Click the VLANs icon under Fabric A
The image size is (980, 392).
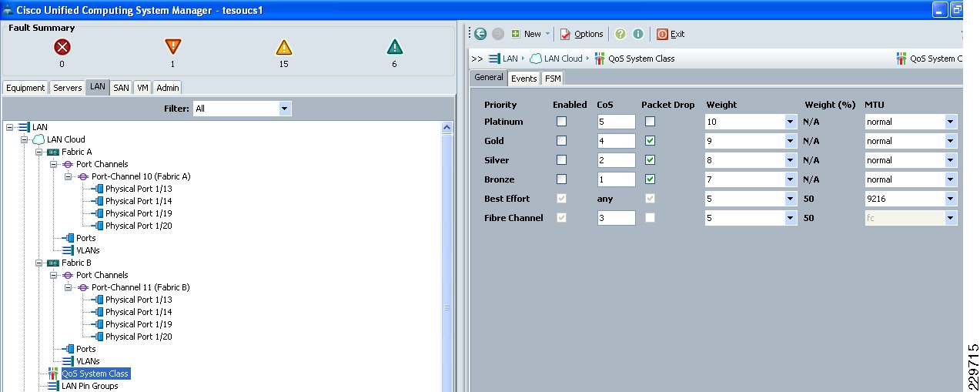click(68, 250)
